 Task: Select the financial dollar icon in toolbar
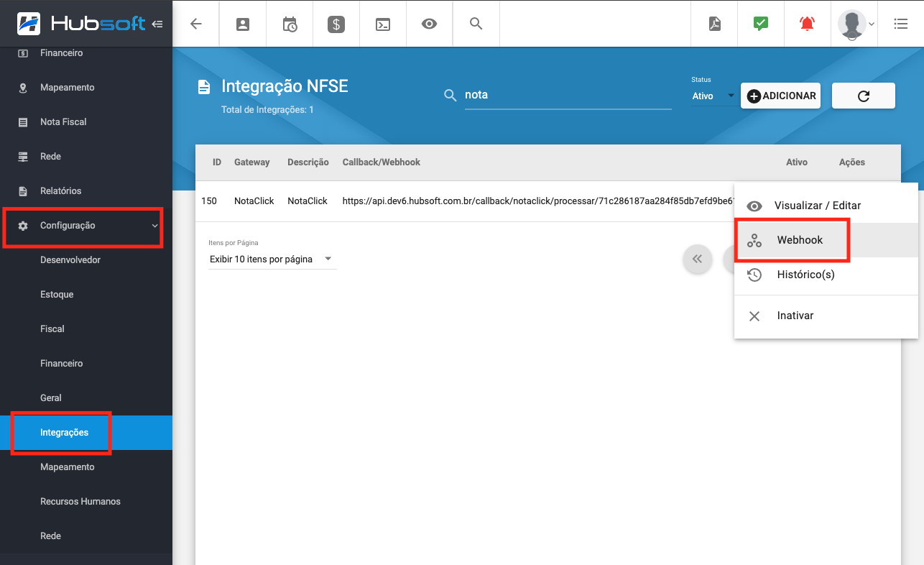pyautogui.click(x=336, y=23)
